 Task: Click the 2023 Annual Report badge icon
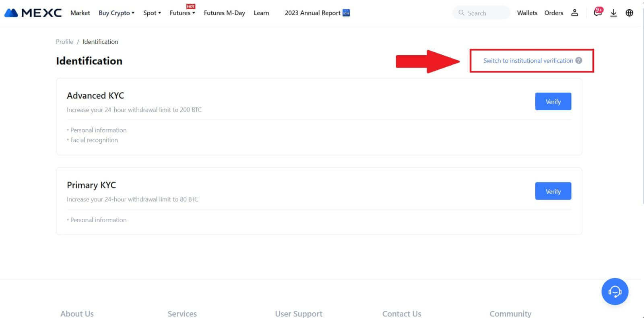pos(346,13)
